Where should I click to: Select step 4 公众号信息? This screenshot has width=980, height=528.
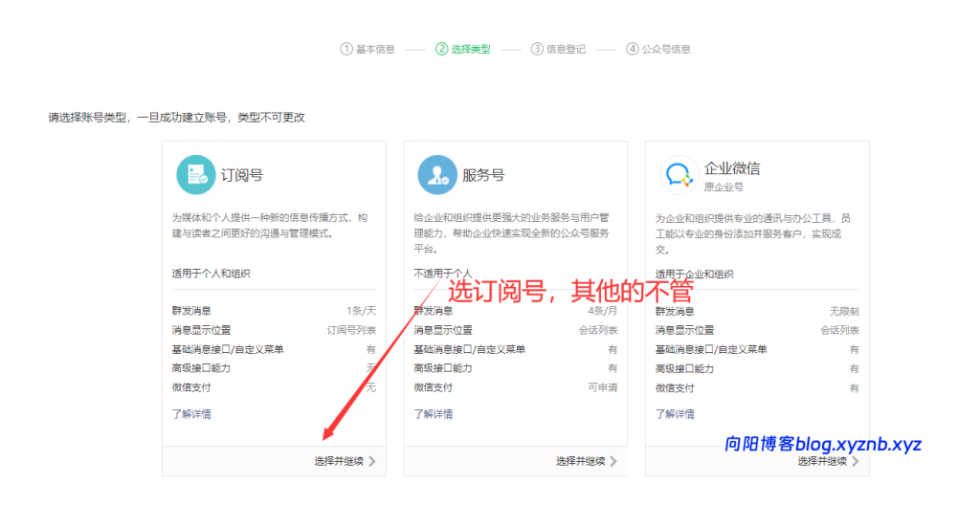click(658, 49)
